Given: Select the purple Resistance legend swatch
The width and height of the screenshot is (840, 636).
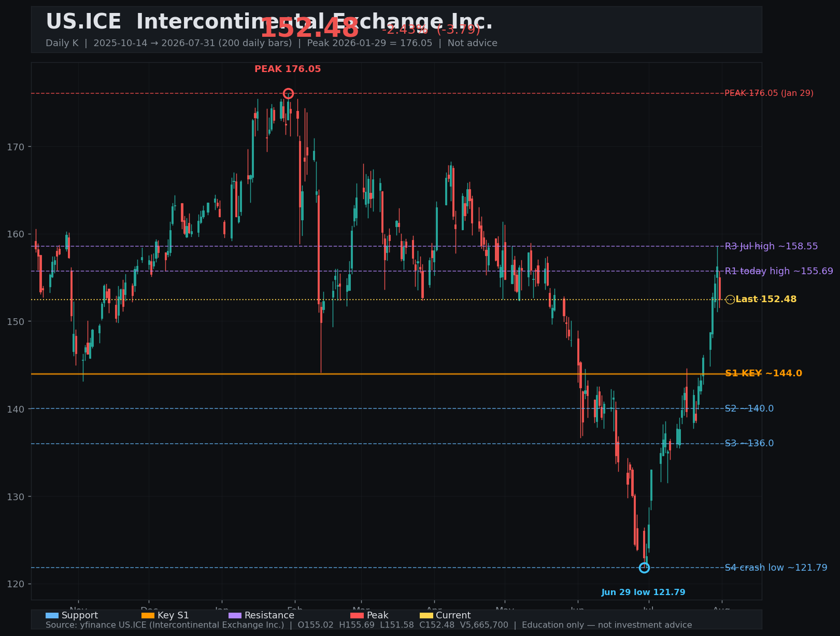Looking at the screenshot, I should 235,615.
